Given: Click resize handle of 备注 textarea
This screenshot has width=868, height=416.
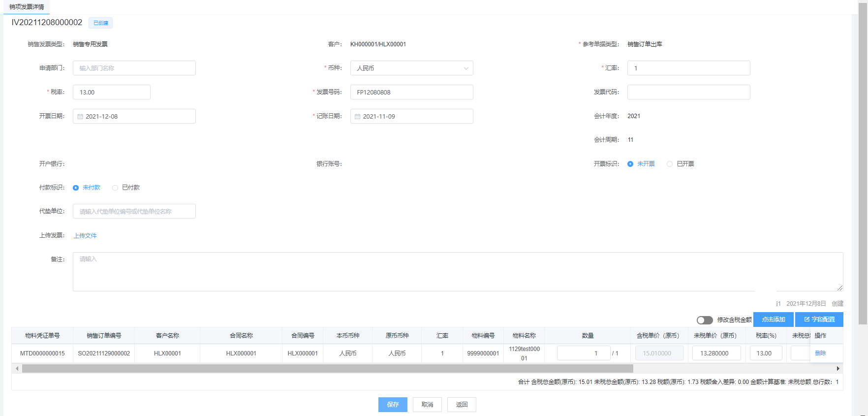Looking at the screenshot, I should click(x=839, y=288).
